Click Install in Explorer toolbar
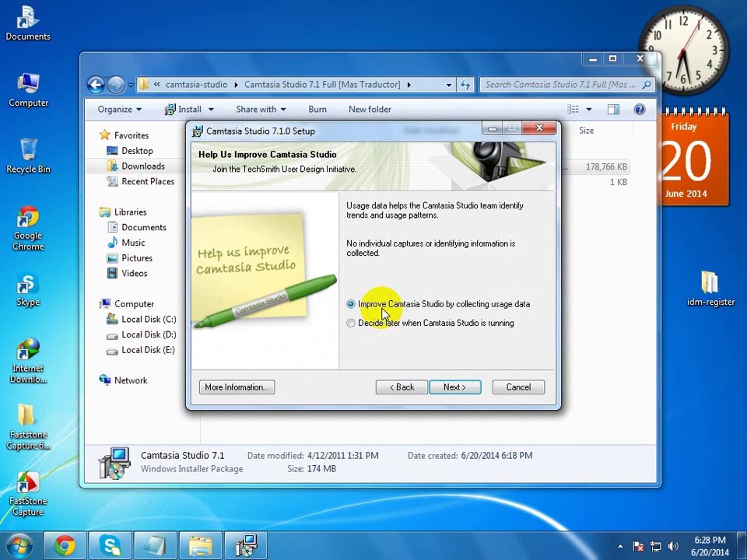Viewport: 747px width, 560px height. coord(184,110)
